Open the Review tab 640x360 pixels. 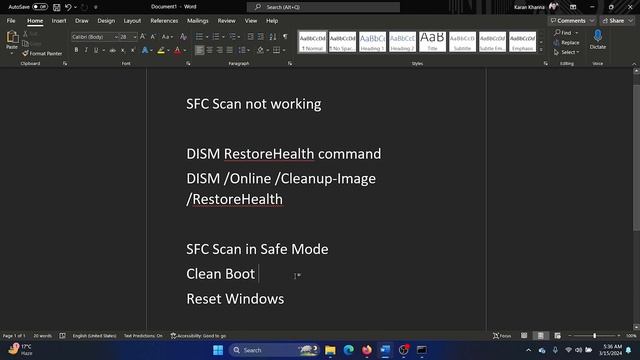coord(227,20)
